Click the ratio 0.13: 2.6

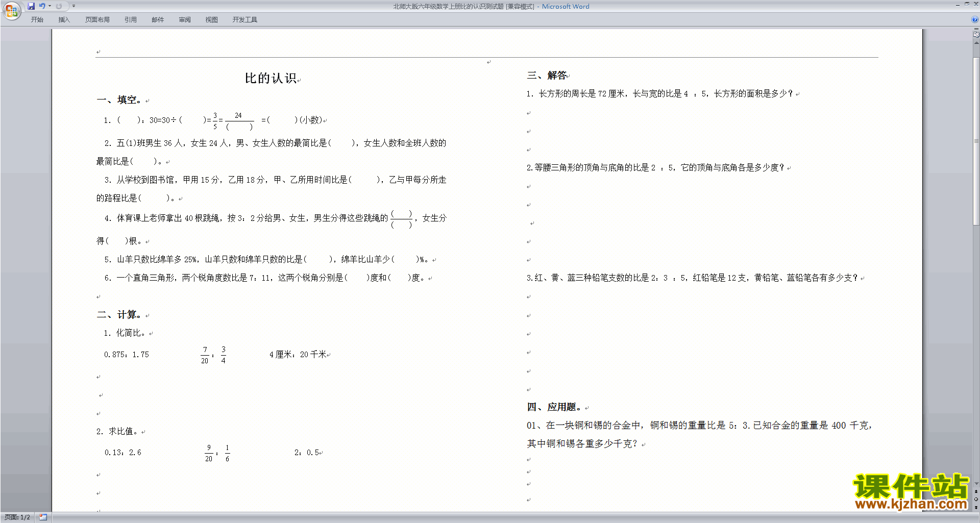tap(123, 453)
